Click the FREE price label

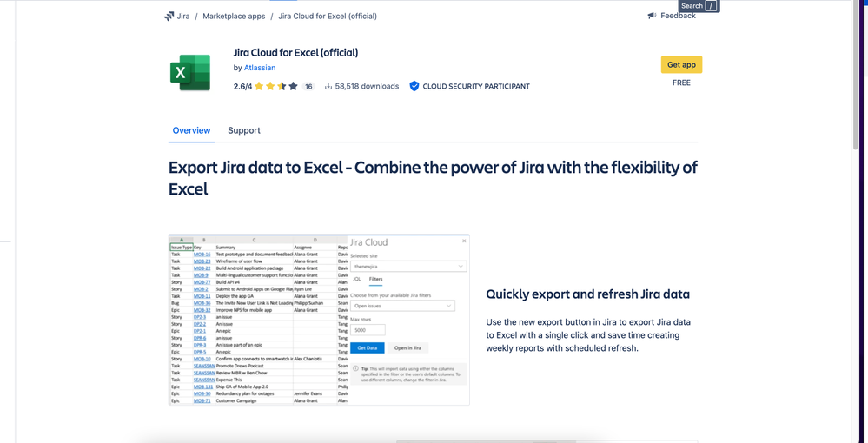(x=681, y=83)
